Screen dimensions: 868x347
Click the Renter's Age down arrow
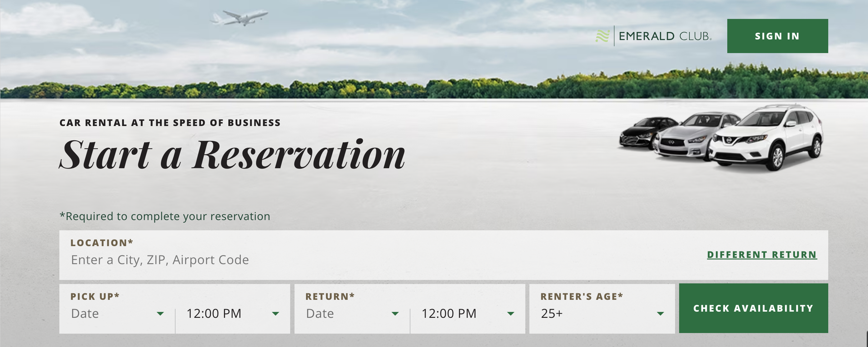click(x=660, y=314)
